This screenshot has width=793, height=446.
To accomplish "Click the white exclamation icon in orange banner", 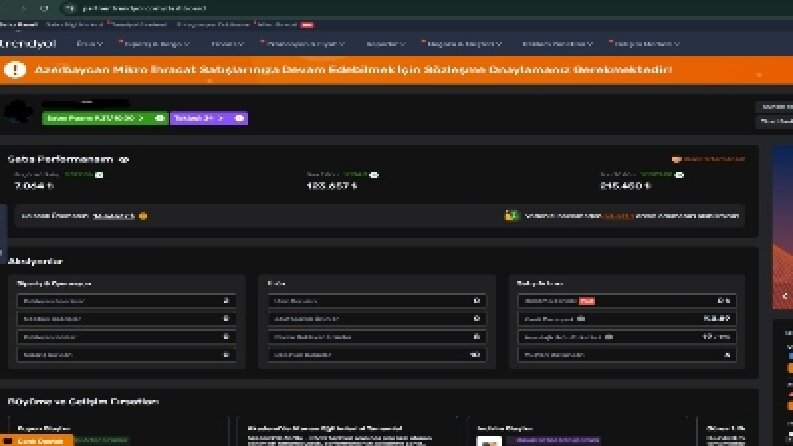I will [15, 69].
